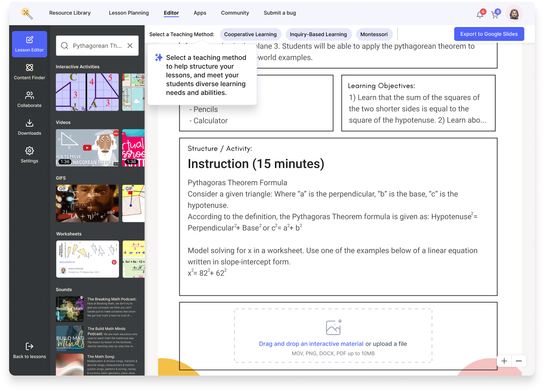The height and width of the screenshot is (392, 544).
Task: Click the image upload icon
Action: (334, 327)
